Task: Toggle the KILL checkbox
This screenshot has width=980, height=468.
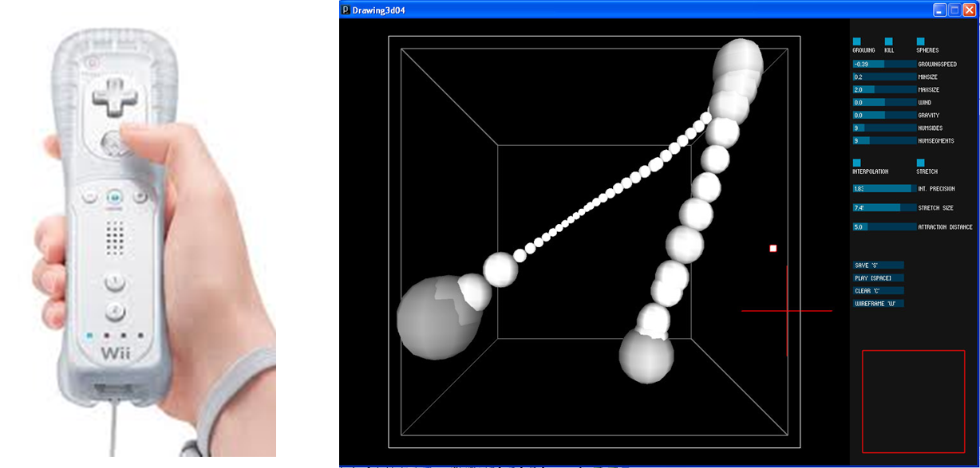Action: [889, 41]
